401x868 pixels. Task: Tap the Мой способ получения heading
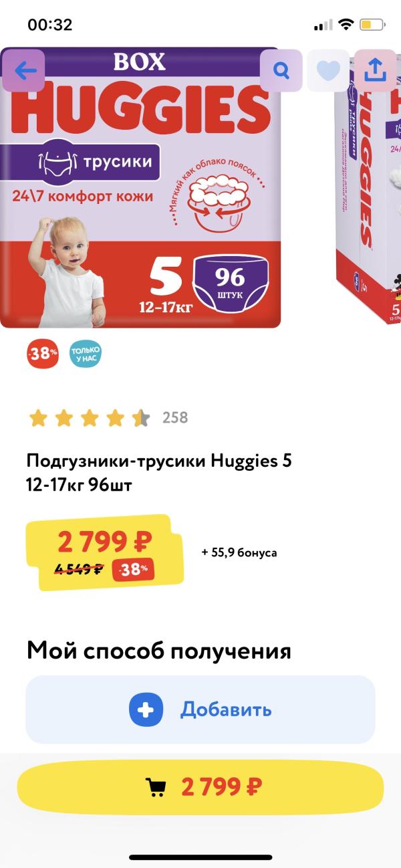159,650
